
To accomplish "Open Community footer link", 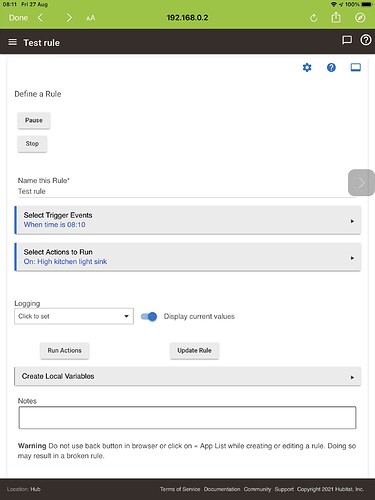I will 257,489.
